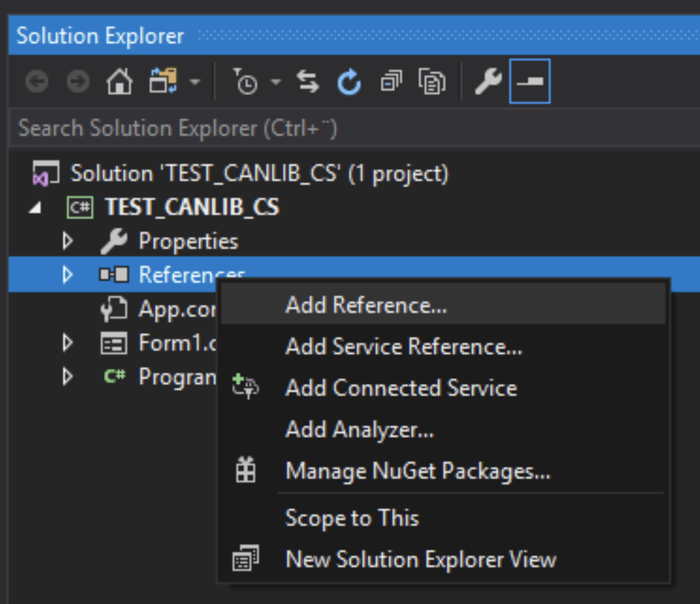
Task: Open dropdown arrow next to solutions view icon
Action: [195, 81]
